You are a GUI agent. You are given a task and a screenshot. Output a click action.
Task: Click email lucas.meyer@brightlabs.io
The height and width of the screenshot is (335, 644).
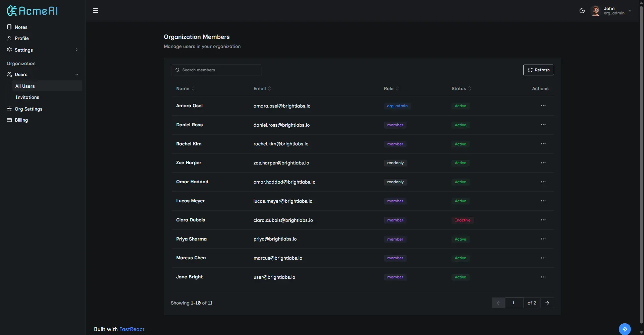[283, 201]
